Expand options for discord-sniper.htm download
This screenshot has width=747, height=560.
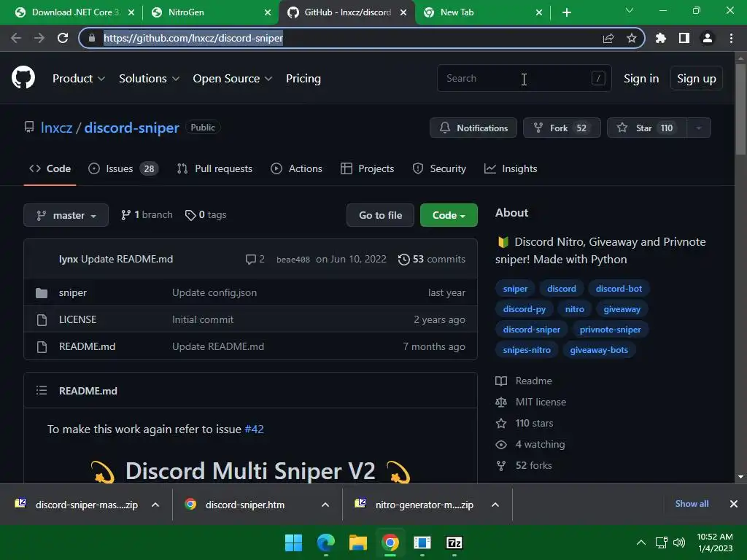(x=325, y=505)
